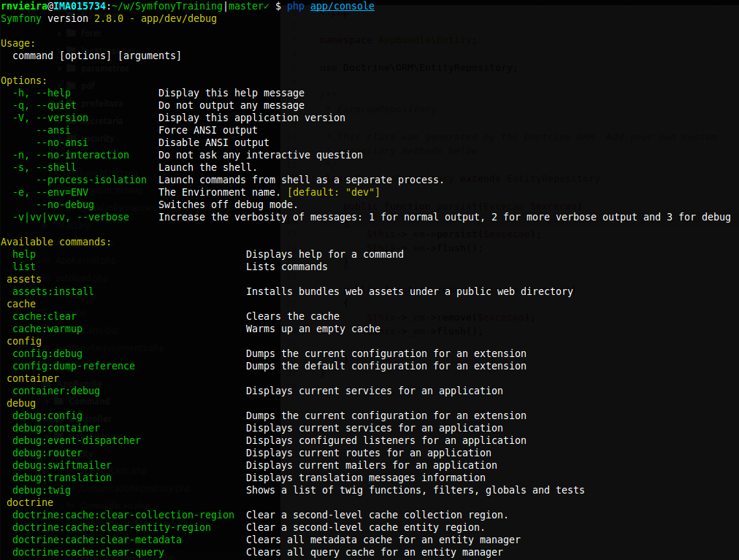Click the 'Options:' heading

click(23, 80)
